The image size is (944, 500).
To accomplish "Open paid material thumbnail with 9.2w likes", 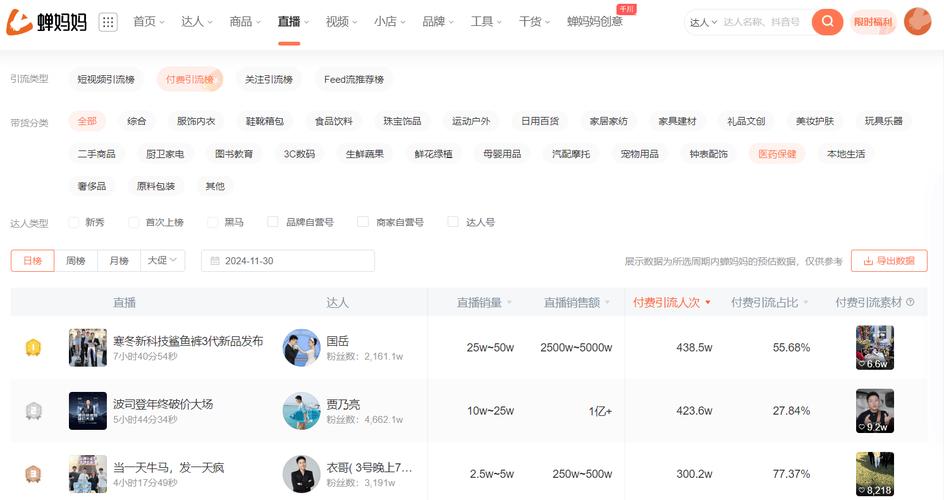I will 875,411.
